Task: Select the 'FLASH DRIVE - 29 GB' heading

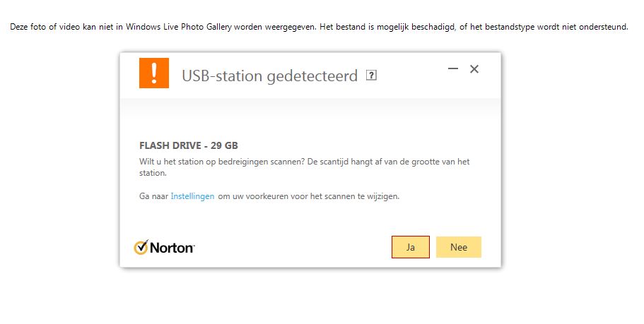Action: 189,145
